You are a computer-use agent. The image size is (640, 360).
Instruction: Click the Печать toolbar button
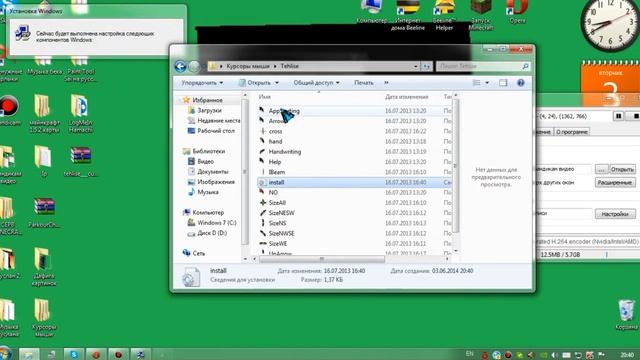point(364,82)
